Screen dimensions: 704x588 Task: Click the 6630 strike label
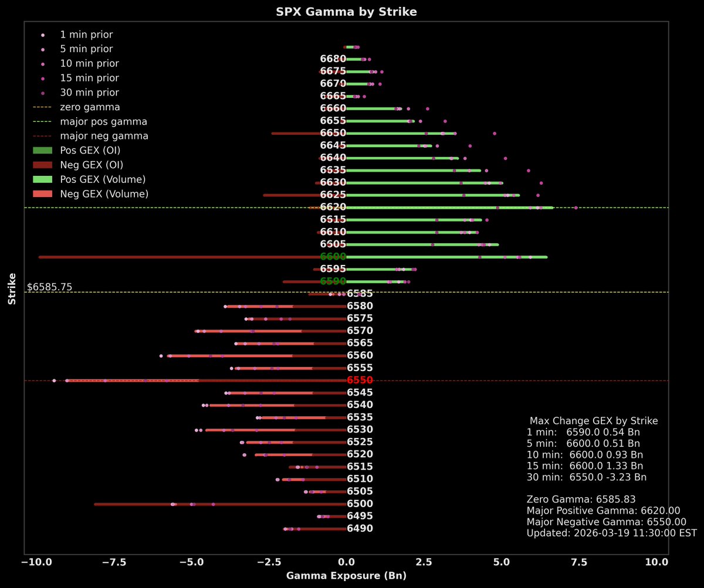[x=333, y=182]
